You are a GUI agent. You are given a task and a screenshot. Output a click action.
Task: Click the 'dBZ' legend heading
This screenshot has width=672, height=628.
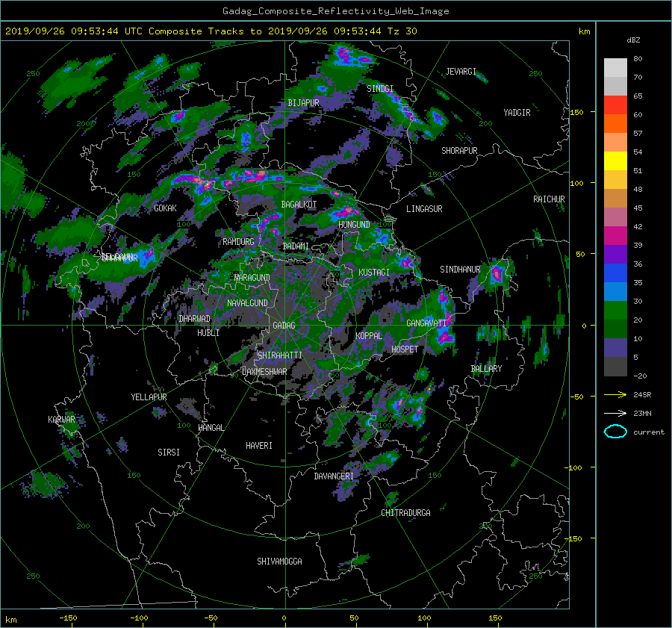click(633, 40)
